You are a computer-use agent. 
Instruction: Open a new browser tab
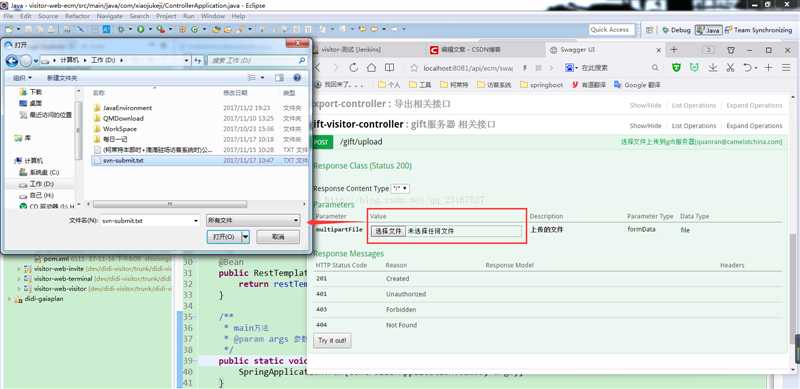click(x=673, y=50)
